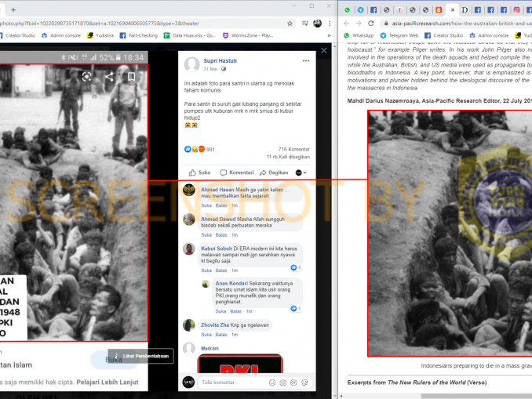532x399 pixels.
Task: Open the media control icon in left browser
Action: pyautogui.click(x=304, y=24)
